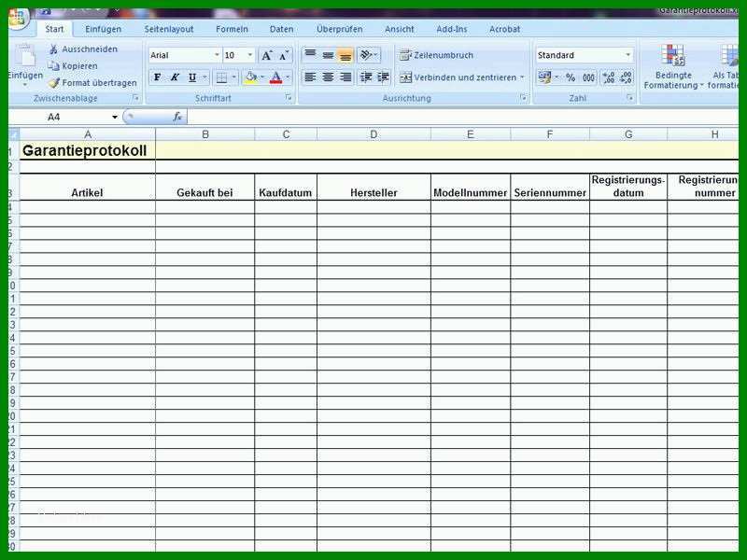Toggle italic formatting (K)
Viewport: 747px width, 560px height.
pos(175,77)
